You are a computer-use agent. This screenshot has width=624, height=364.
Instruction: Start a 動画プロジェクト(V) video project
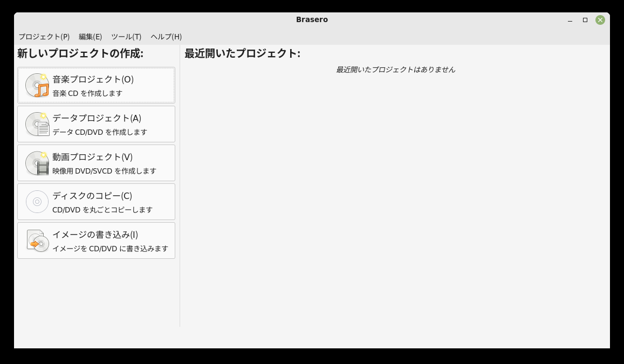pyautogui.click(x=97, y=163)
